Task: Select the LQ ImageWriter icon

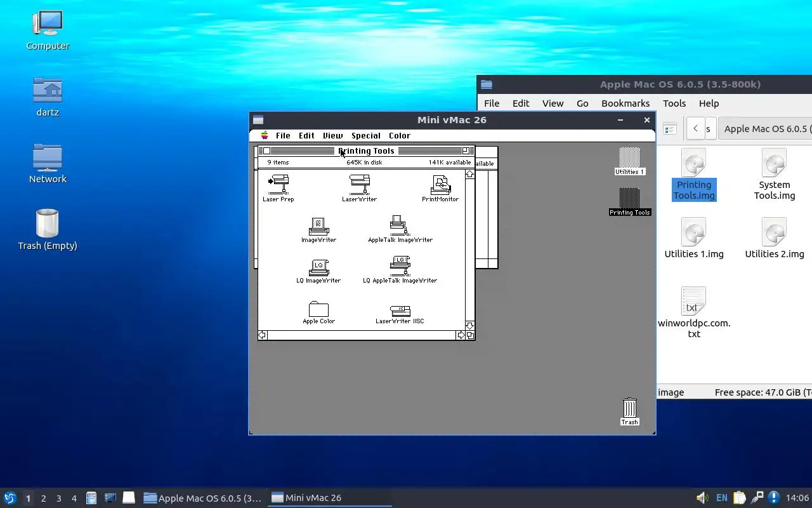Action: point(318,271)
